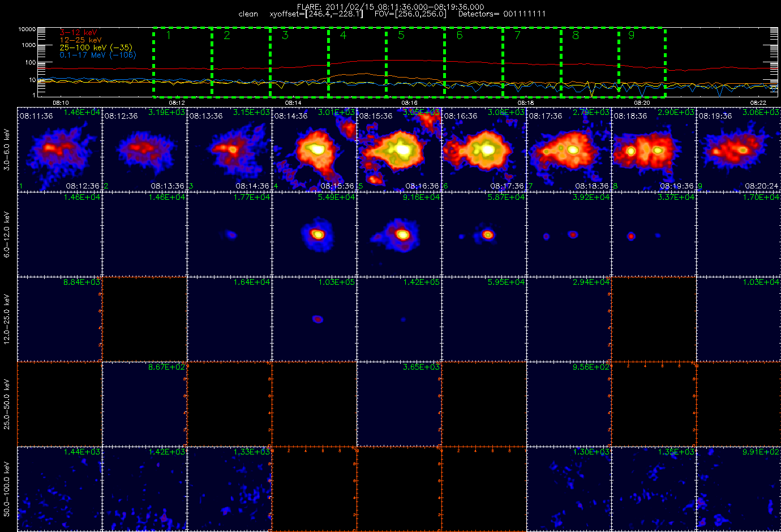Viewport: 781px width, 532px height.
Task: Open the 3.0-6.0 keV image at 08:11:36
Action: [59, 149]
